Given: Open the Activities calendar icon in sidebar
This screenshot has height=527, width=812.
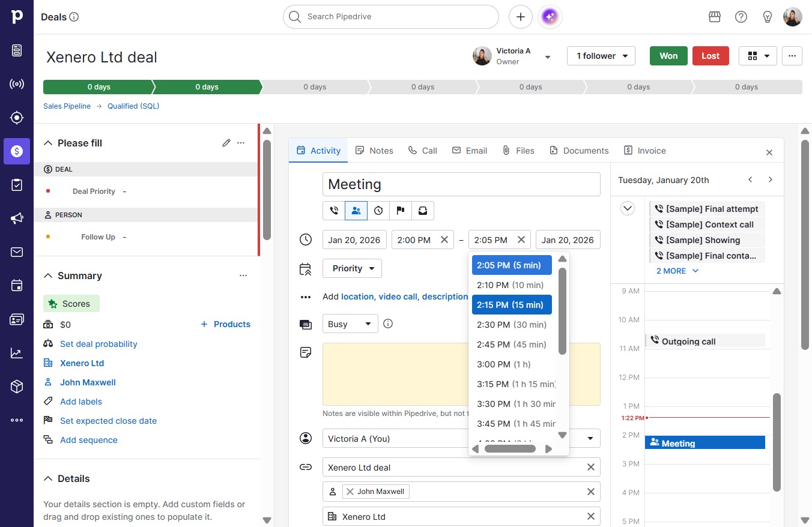Looking at the screenshot, I should [x=17, y=286].
